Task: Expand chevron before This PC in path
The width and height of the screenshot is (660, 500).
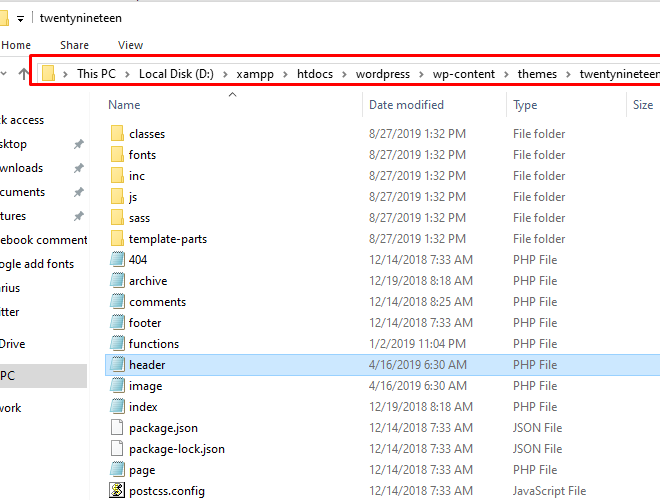Action: tap(65, 74)
